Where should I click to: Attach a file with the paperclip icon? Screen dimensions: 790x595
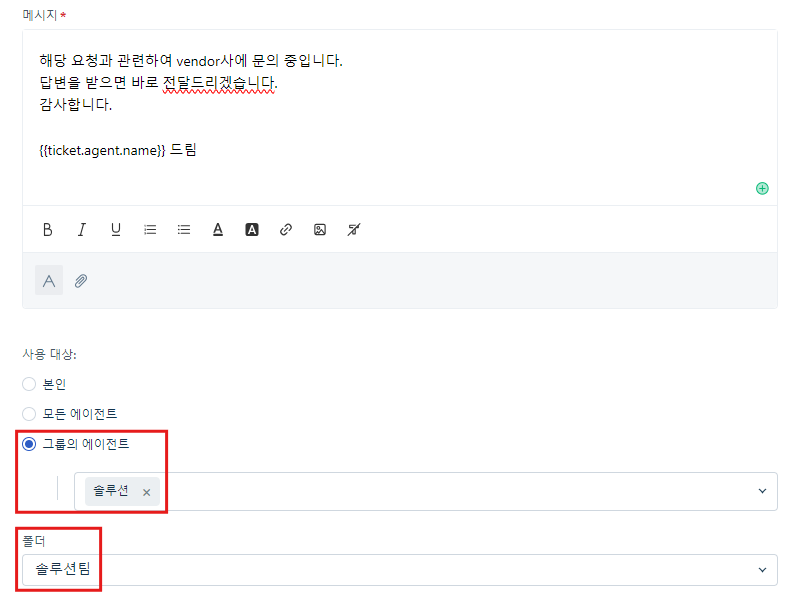81,281
